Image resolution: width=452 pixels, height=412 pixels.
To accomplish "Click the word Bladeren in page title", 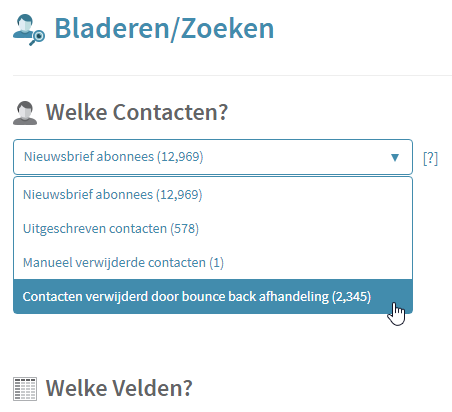I will click(112, 29).
